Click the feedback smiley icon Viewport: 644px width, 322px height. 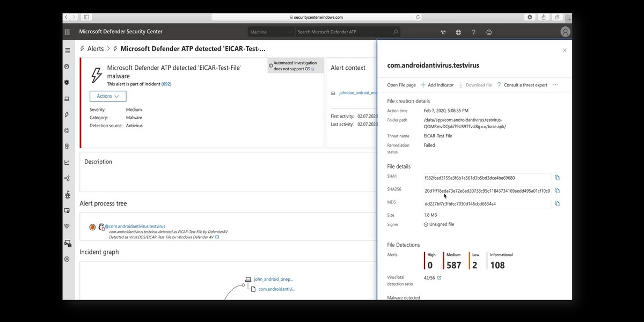pos(489,32)
